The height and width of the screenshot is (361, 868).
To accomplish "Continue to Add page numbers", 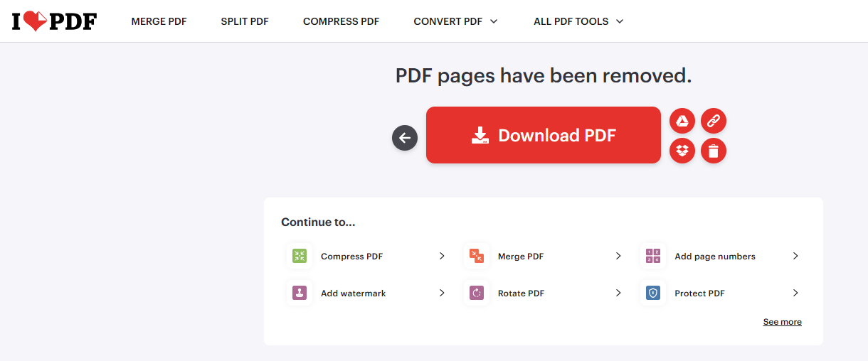I will point(715,257).
